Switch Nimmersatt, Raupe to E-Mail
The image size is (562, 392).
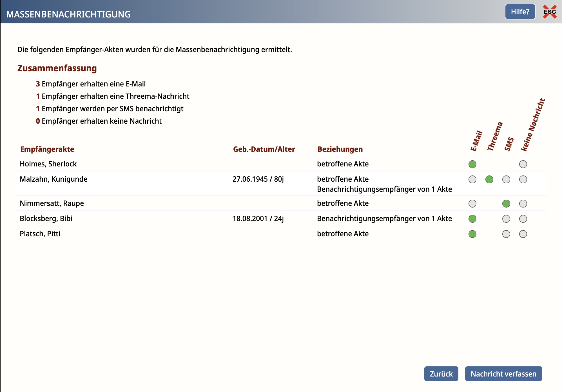point(472,204)
